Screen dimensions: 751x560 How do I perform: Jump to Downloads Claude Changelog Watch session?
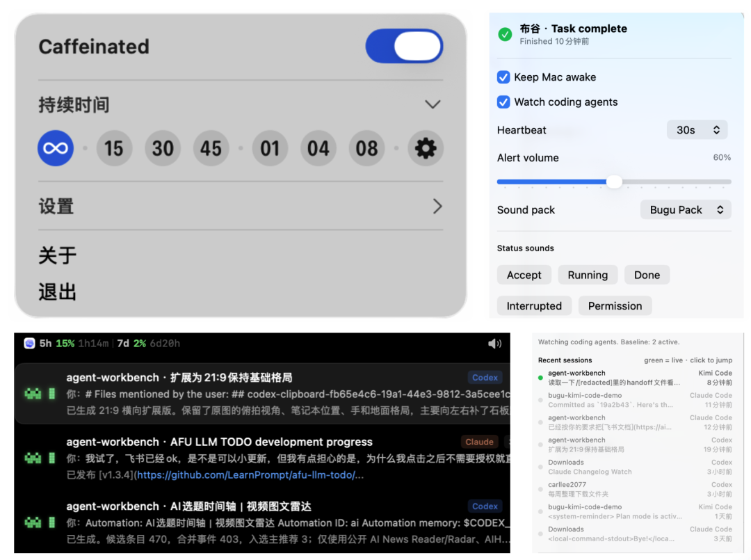[635, 467]
